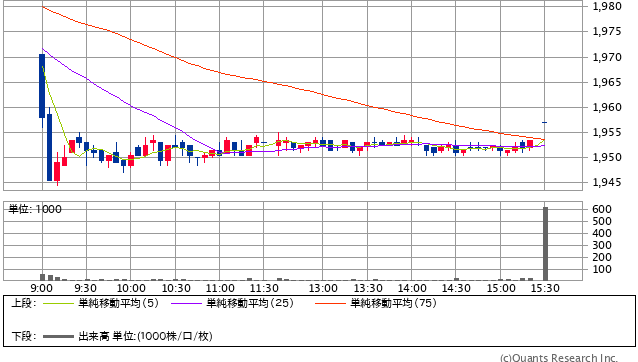Click the 9:30 time axis label
The image size is (638, 362).
coord(86,288)
